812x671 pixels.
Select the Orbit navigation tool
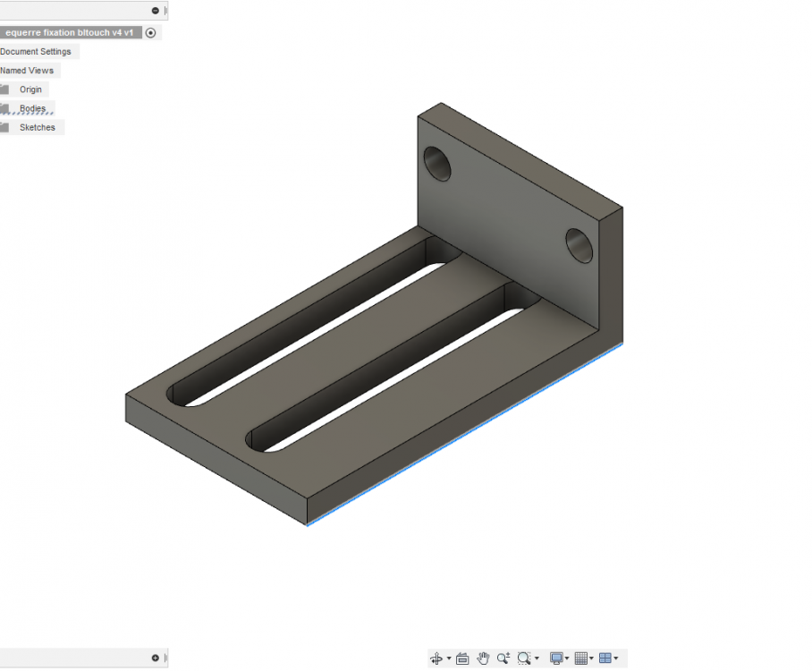point(436,658)
